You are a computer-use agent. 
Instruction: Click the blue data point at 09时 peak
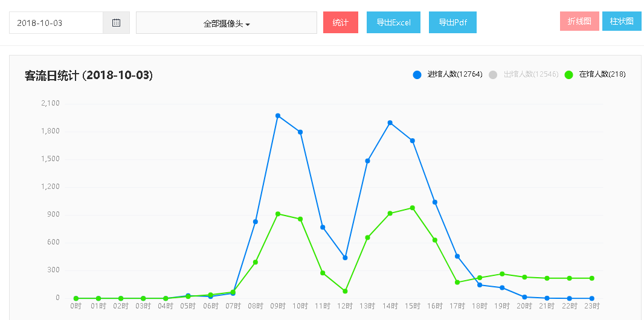(x=278, y=116)
